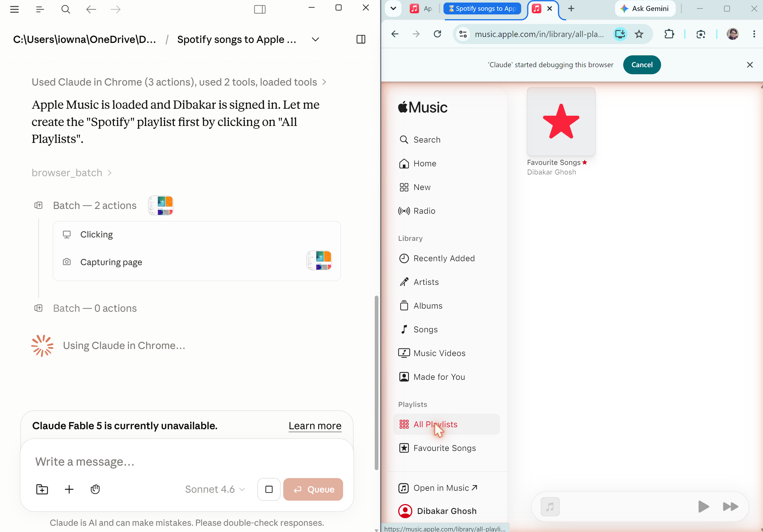Open the Favourite Songs playlist artwork

tap(561, 122)
